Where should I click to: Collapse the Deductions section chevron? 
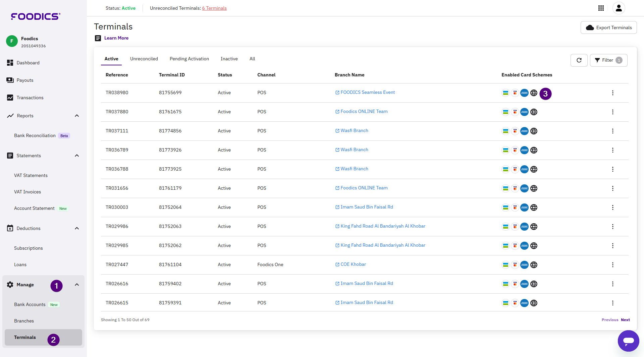[77, 228]
